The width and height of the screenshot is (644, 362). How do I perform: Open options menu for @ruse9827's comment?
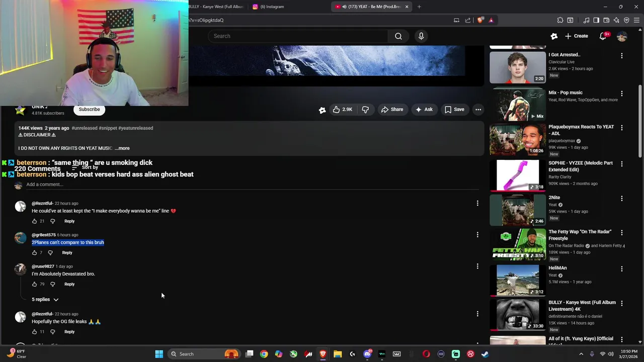tap(477, 266)
